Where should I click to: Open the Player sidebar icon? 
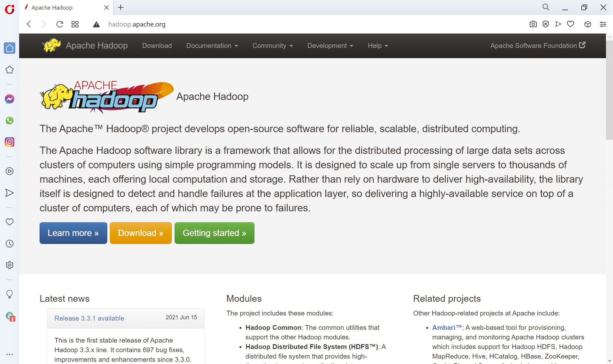10,171
